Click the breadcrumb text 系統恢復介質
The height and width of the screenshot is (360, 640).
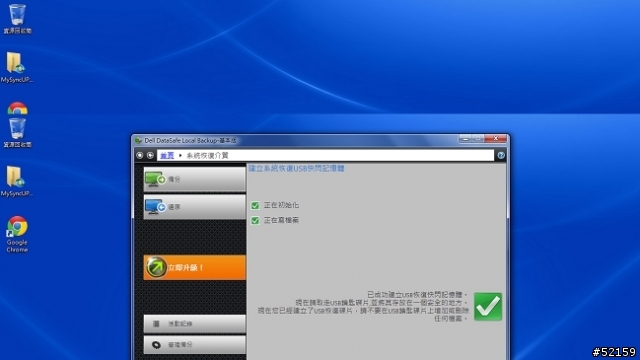[207, 156]
